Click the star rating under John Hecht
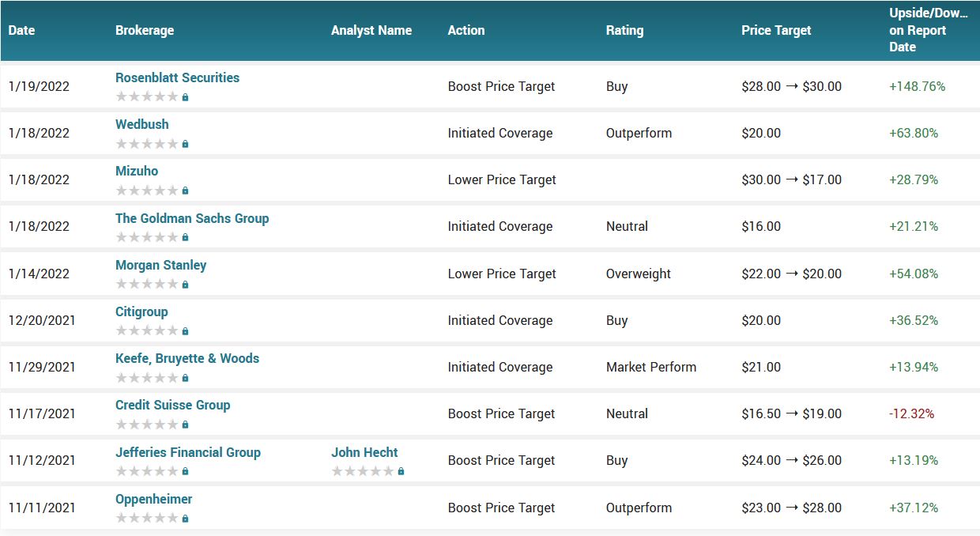980x536 pixels. pos(363,471)
